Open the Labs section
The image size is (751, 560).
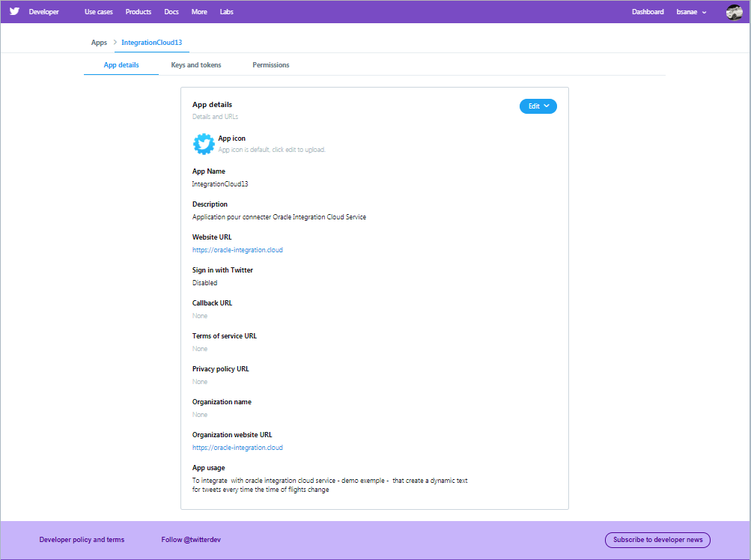(226, 11)
